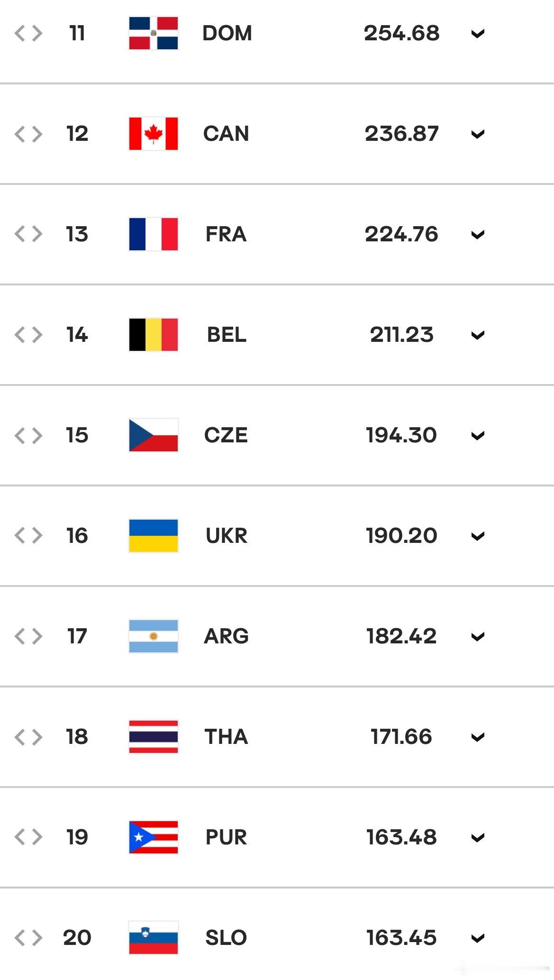Click rank change arrows beside 15
The image size is (554, 980).
click(x=28, y=435)
